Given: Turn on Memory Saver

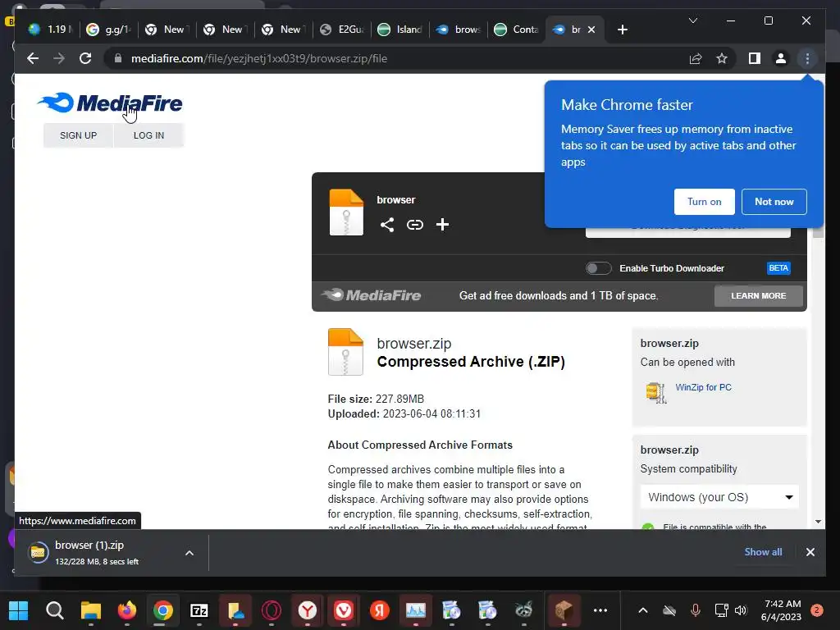Looking at the screenshot, I should 704,202.
